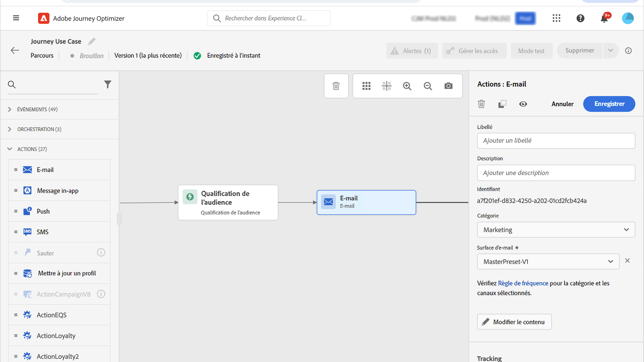The image size is (644, 362).
Task: Click the auto-arrange grid icon on canvas
Action: tap(366, 86)
